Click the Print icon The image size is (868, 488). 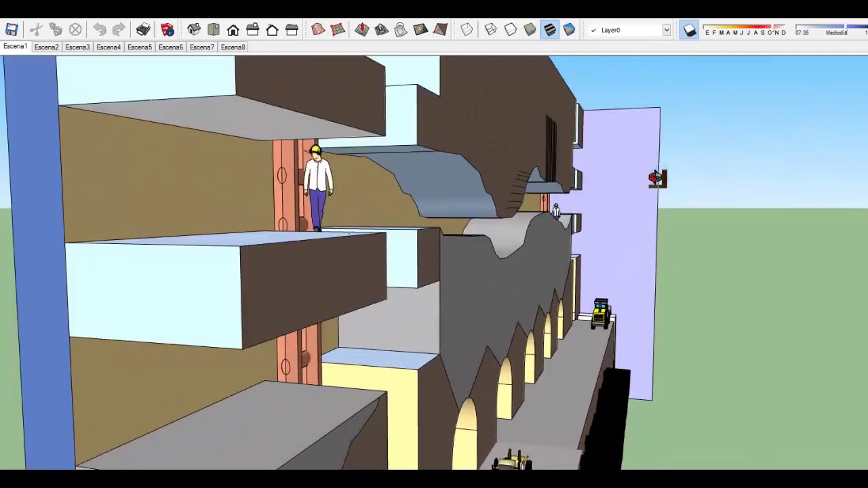tap(143, 30)
